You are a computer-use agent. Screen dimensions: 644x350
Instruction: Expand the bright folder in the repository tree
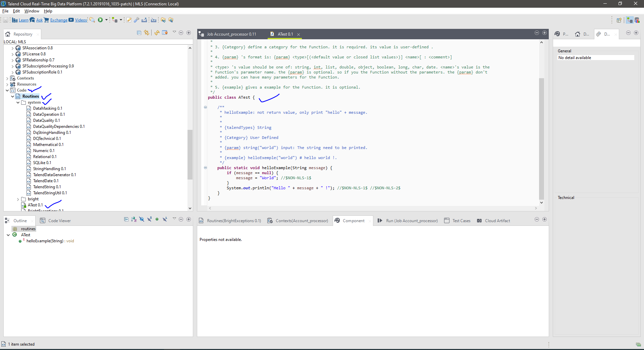tap(18, 199)
